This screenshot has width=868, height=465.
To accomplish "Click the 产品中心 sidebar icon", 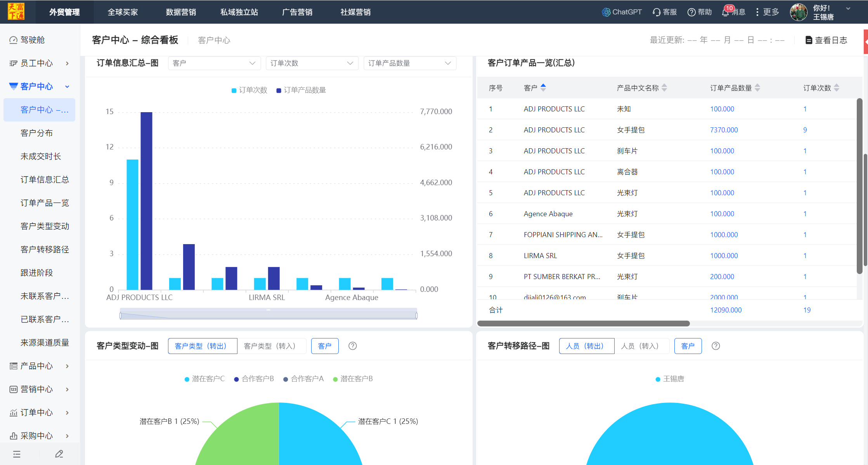I will [x=14, y=366].
